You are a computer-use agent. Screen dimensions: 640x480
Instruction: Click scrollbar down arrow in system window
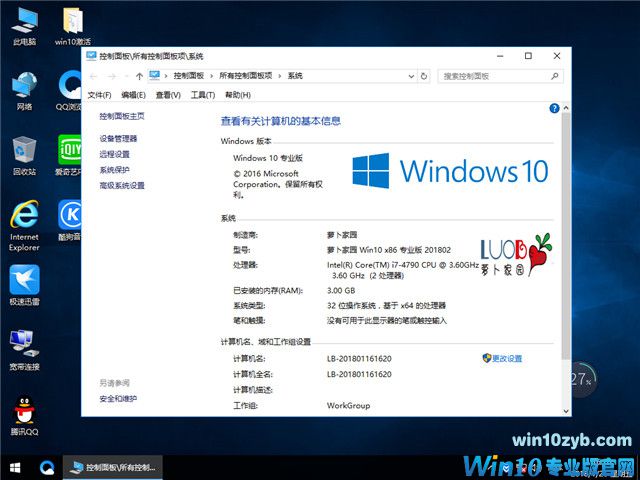566,411
